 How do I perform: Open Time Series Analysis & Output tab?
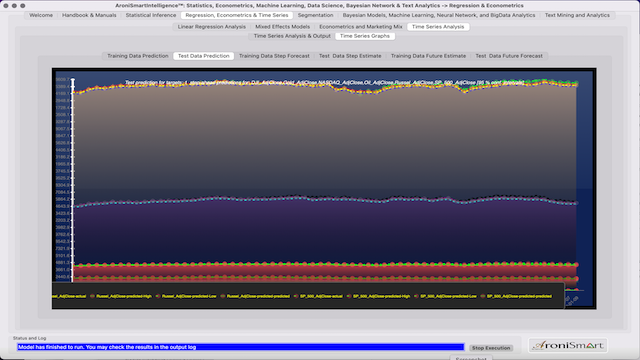[292, 36]
